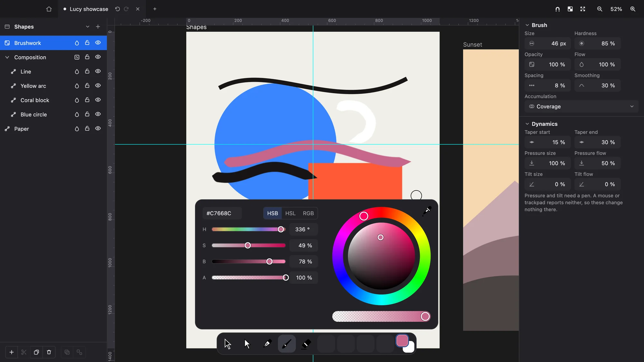The image size is (644, 362).
Task: Open the Accumulation Coverage dropdown
Action: coord(581,107)
